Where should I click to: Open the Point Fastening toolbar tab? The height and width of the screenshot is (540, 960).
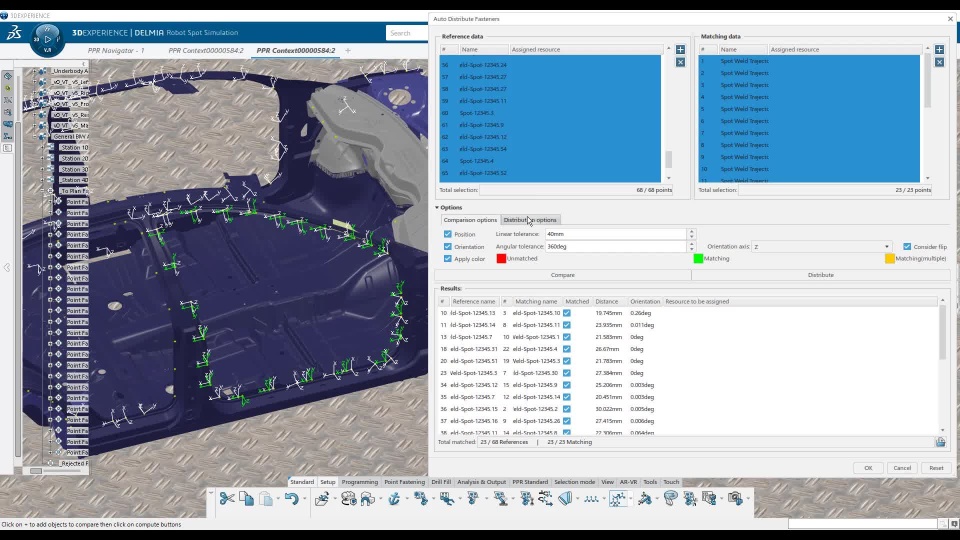coord(405,482)
